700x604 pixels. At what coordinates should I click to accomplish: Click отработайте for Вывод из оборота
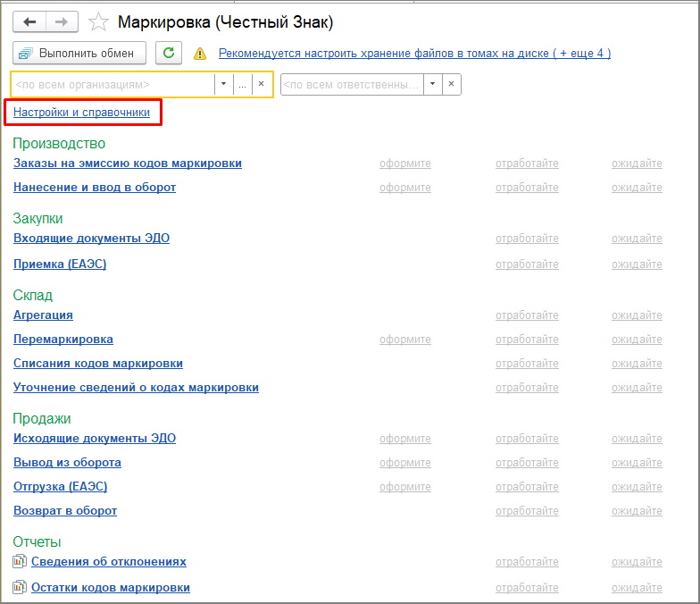pos(527,463)
